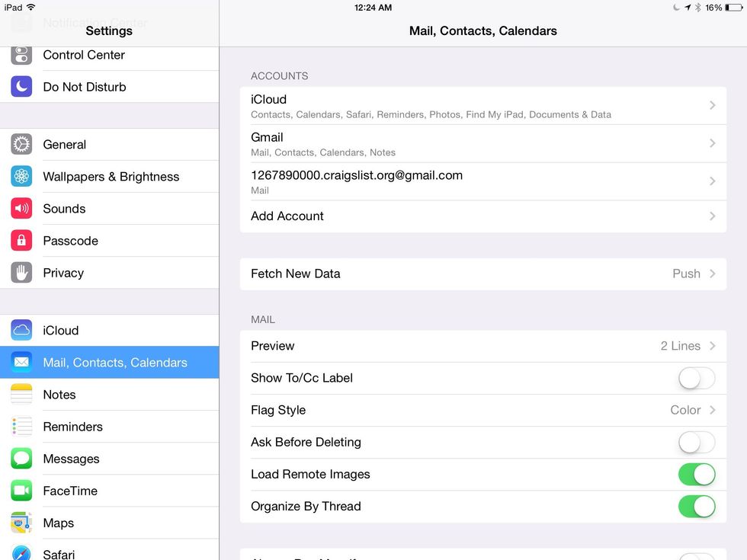Tap the FaceTime camera icon
Image resolution: width=747 pixels, height=560 pixels.
tap(21, 491)
